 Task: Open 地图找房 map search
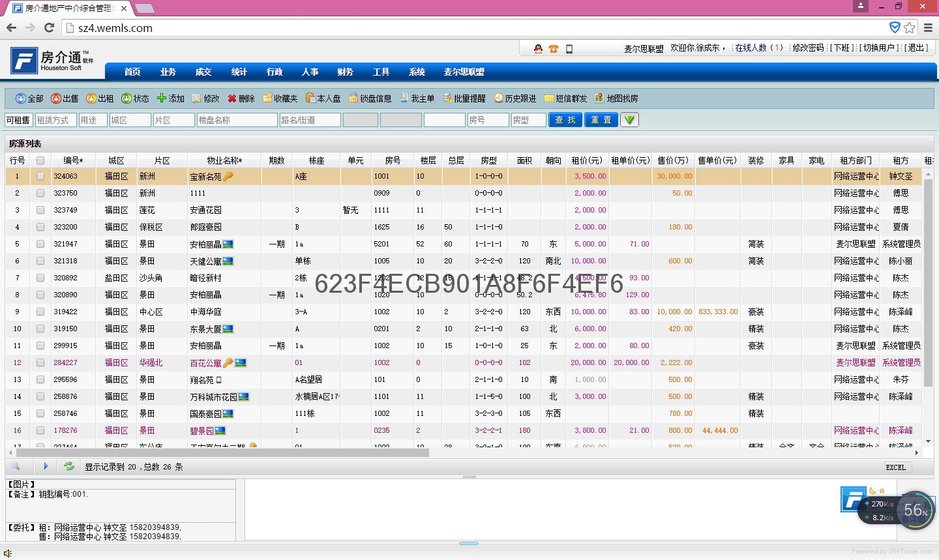616,98
